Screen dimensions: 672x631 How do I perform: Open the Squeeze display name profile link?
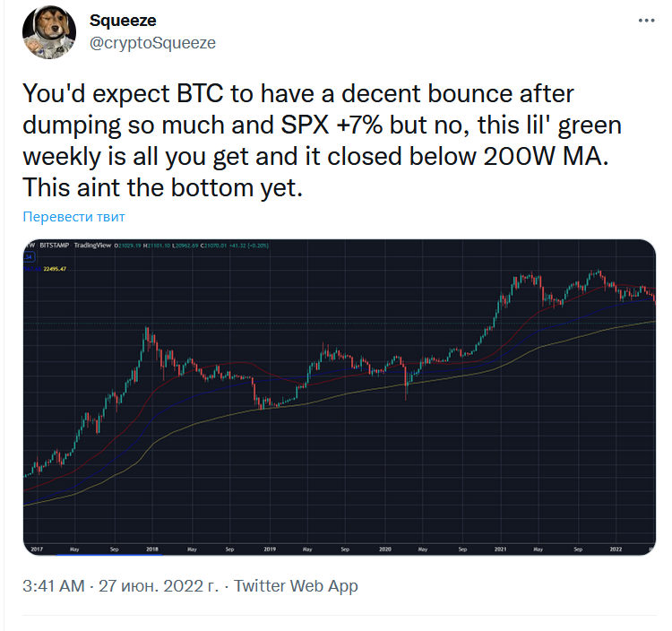(122, 21)
